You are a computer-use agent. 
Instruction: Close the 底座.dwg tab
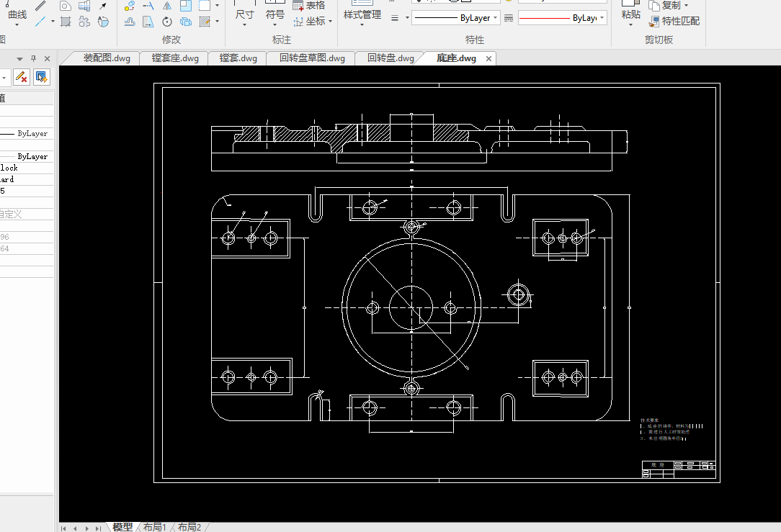coord(488,59)
